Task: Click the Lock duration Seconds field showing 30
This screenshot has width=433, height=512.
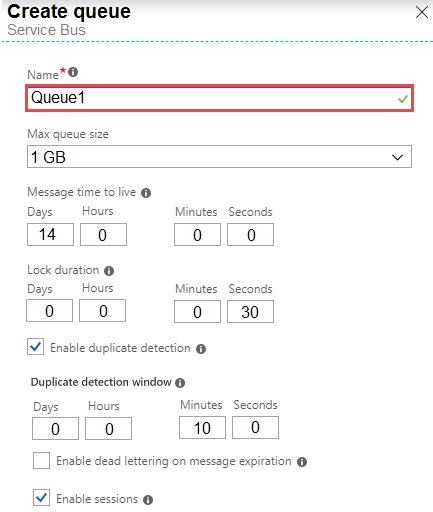Action: pos(250,312)
